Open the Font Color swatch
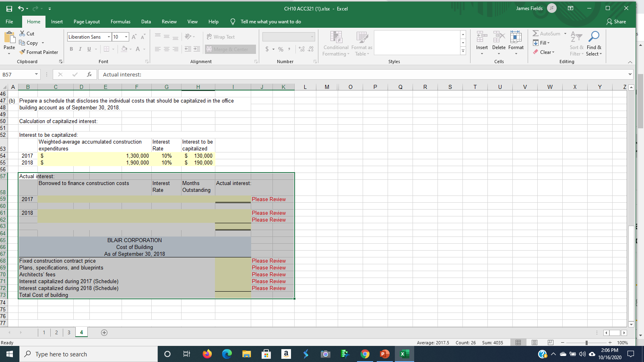Viewport: 644px width, 362px height. coord(138,49)
